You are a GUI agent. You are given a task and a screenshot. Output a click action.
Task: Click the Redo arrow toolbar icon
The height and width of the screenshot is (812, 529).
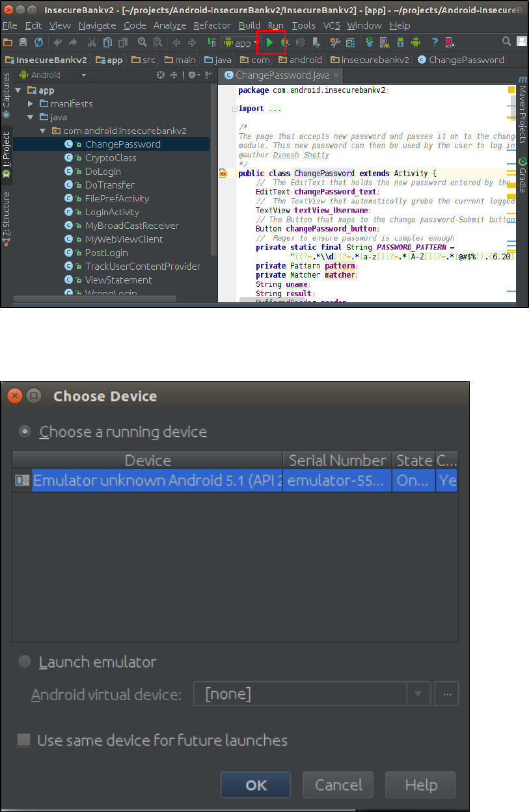coord(73,42)
